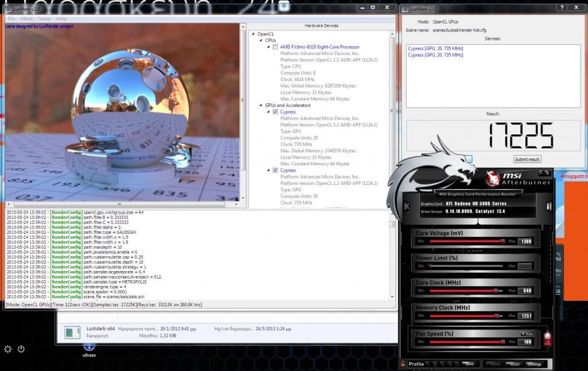Select Afterburner profile slot 5
This screenshot has height=371, width=588.
pos(458,364)
